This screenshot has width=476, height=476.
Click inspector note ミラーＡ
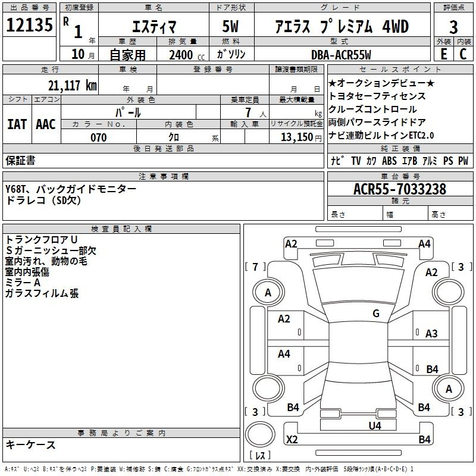click(23, 283)
